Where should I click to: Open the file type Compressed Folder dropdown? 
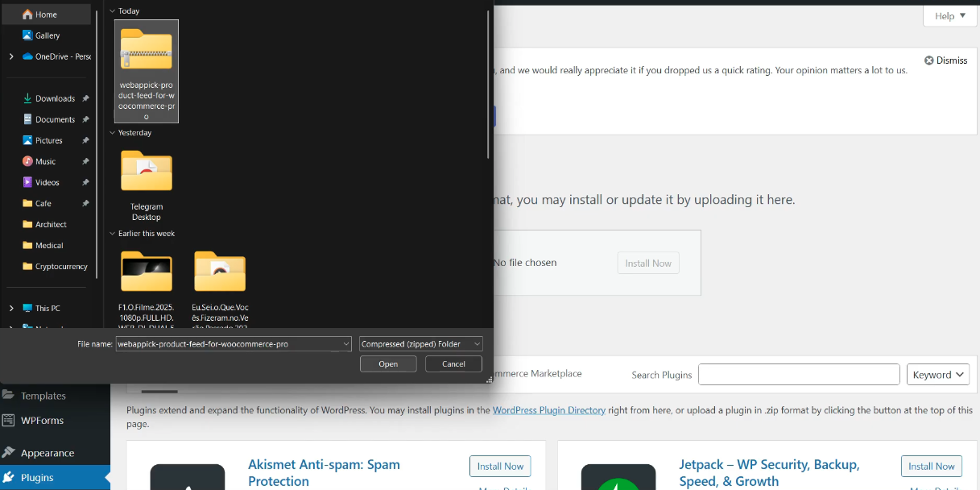click(421, 344)
